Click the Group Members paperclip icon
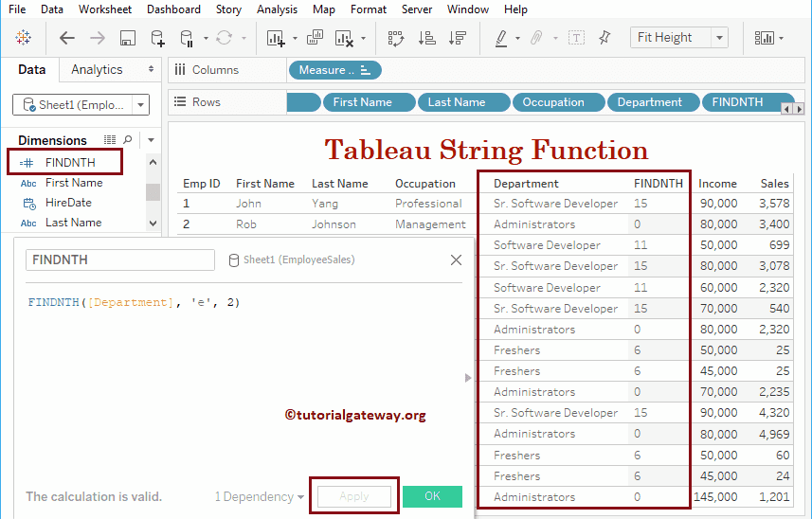The width and height of the screenshot is (812, 519). coord(537,38)
